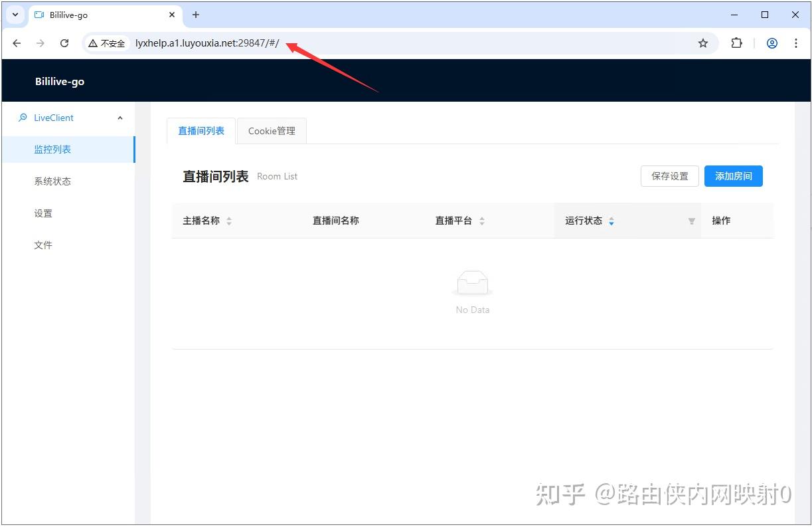Open the browser extensions puzzle icon

(736, 43)
